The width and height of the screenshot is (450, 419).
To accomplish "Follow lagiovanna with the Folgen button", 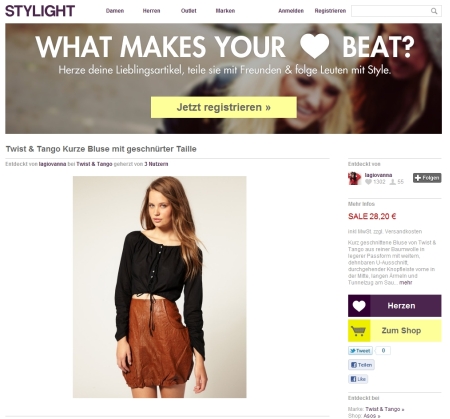I will tap(427, 178).
